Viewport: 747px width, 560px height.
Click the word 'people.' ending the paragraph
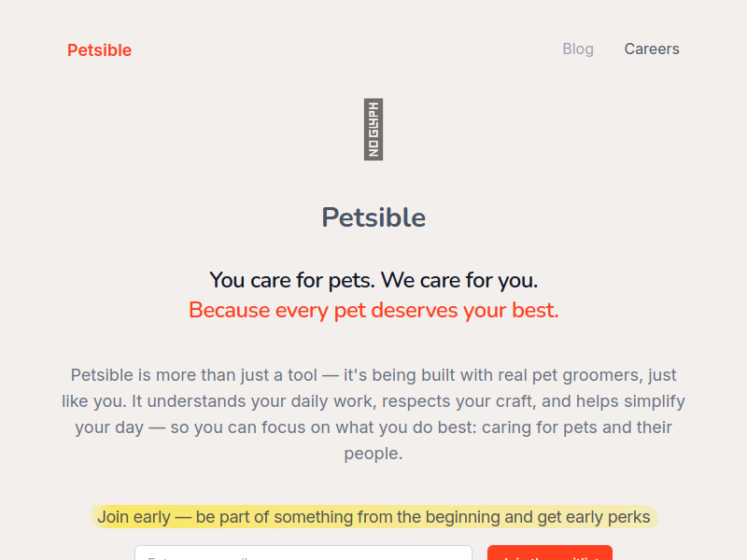tap(373, 454)
